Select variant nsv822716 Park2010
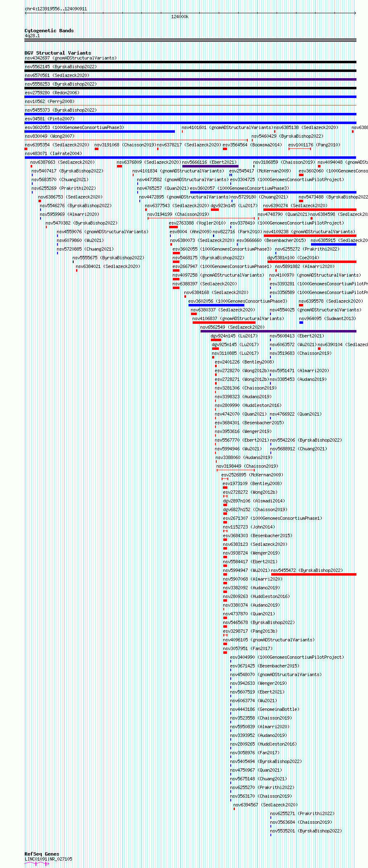The height and width of the screenshot is (868, 368). point(237,232)
